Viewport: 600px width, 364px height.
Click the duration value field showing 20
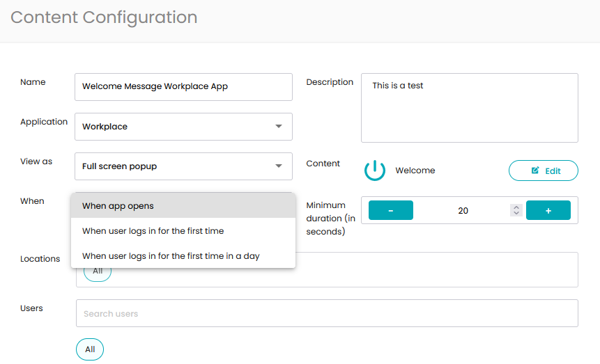click(463, 210)
